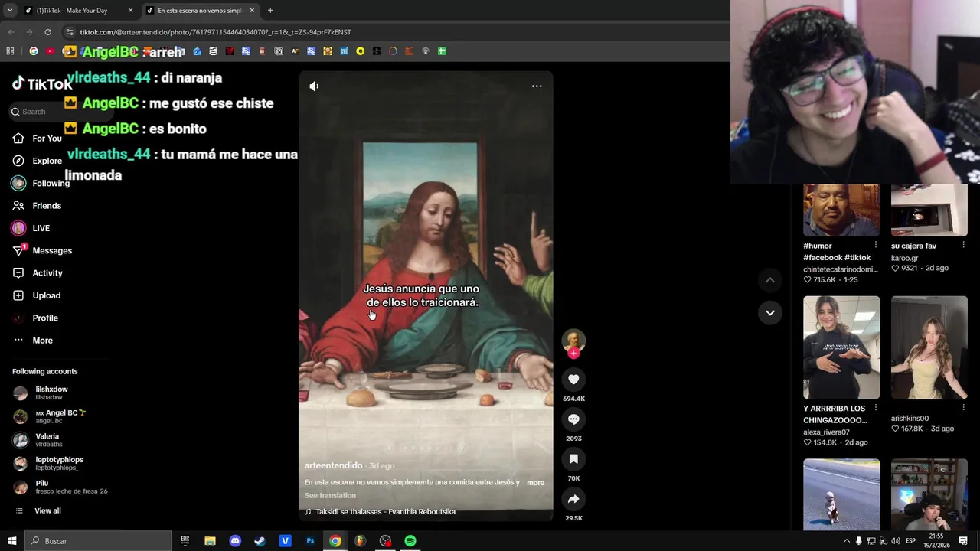This screenshot has width=980, height=551.
Task: Open the LIVE section
Action: [31, 228]
